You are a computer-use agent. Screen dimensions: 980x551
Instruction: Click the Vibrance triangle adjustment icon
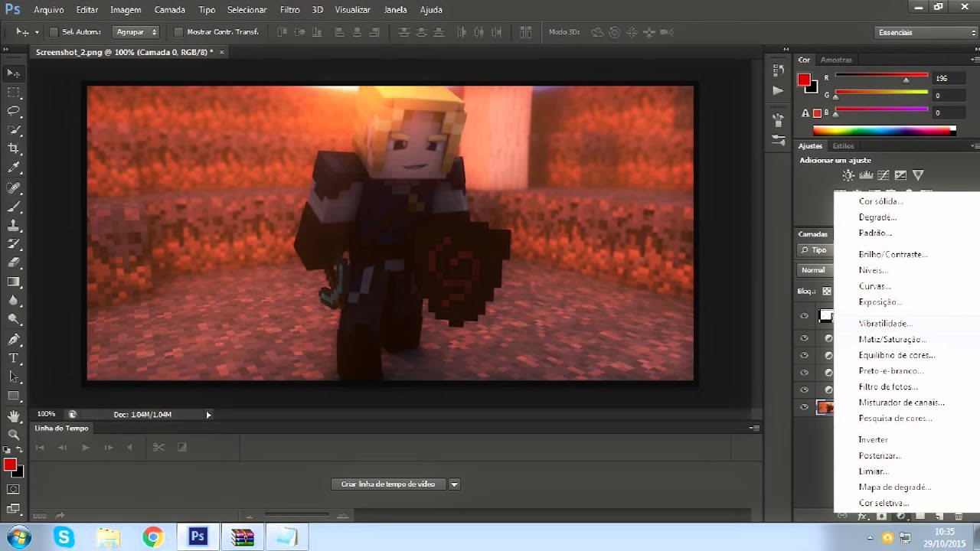pos(918,175)
